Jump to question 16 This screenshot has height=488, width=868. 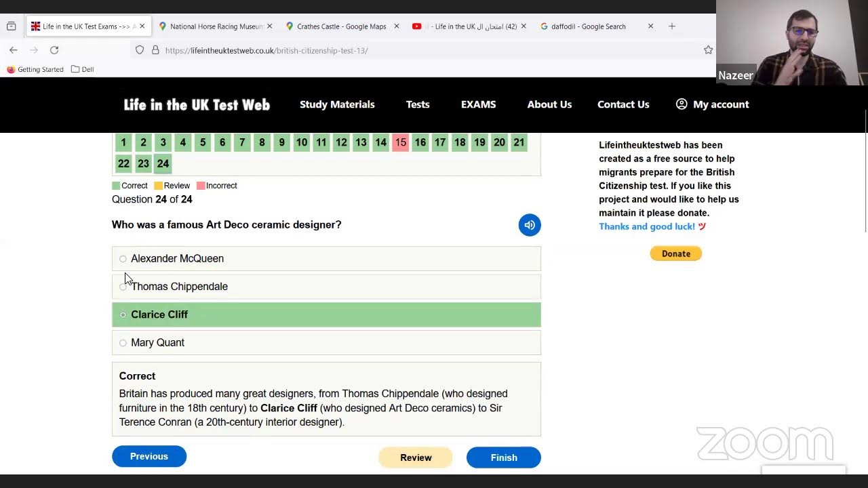[420, 142]
